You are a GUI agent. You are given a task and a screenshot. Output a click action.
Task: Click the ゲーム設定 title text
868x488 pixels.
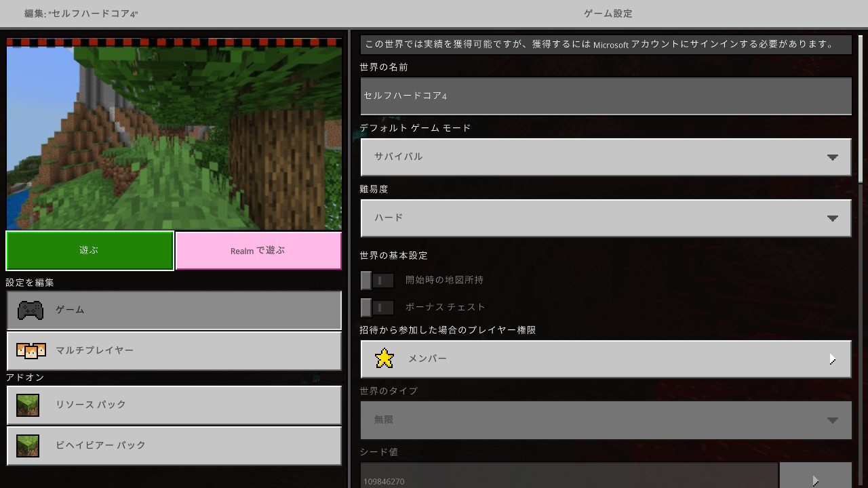(x=608, y=14)
